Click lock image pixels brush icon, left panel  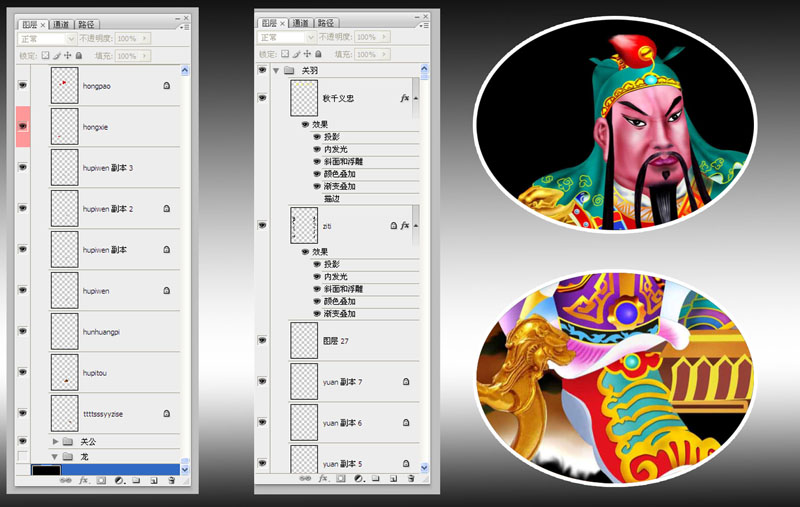[x=57, y=55]
